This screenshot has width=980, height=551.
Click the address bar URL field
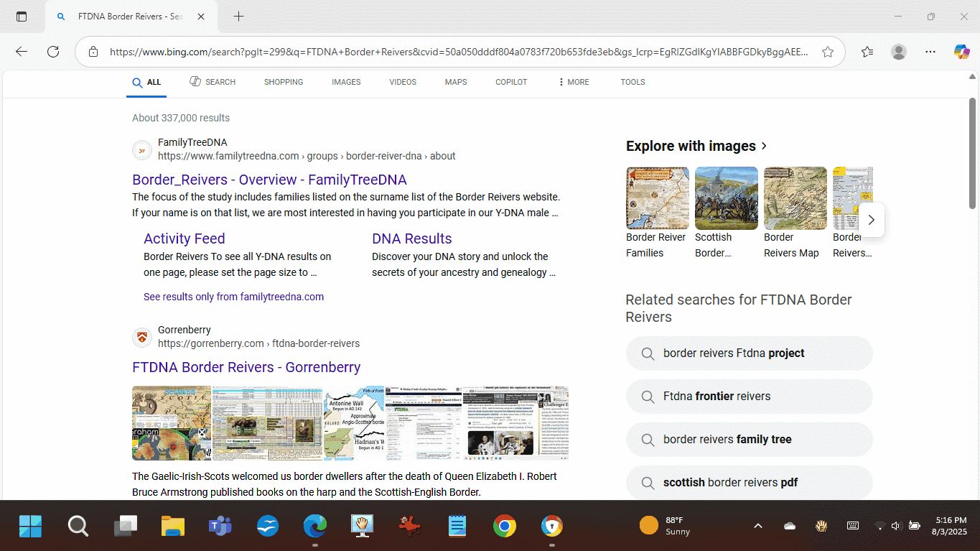tap(458, 52)
